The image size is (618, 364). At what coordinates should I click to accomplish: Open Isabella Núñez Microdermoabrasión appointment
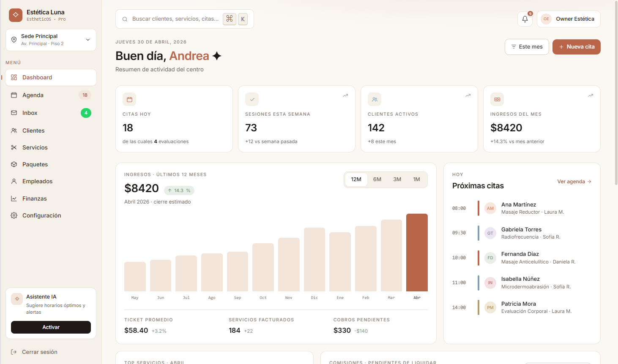(522, 283)
